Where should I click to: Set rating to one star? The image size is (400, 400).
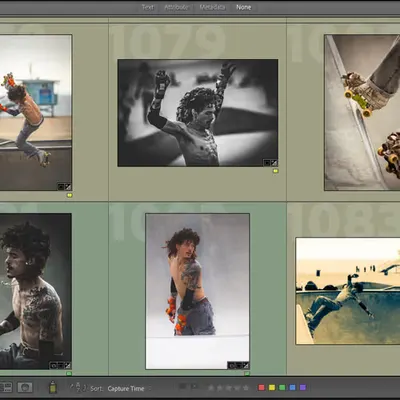tap(211, 388)
